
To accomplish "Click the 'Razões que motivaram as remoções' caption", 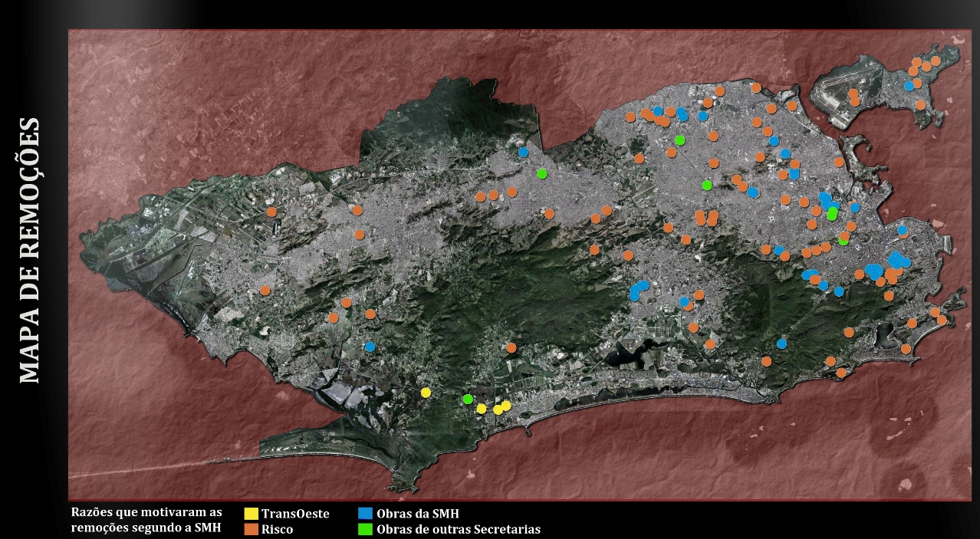I will tap(146, 519).
